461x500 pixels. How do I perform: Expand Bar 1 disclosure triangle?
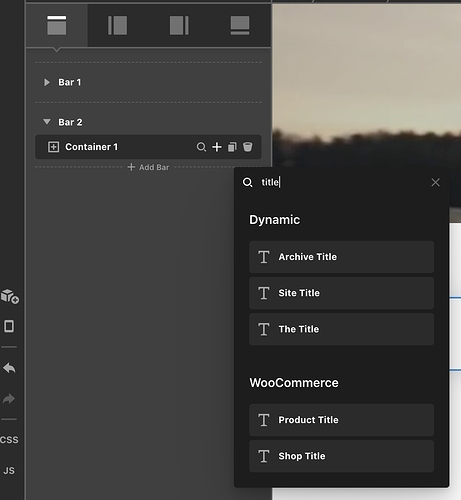coord(47,82)
